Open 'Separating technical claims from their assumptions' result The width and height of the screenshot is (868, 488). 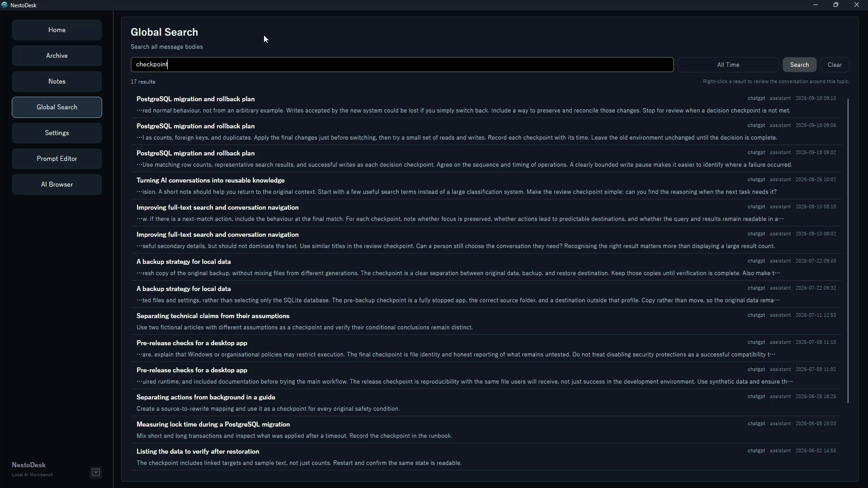point(486,321)
